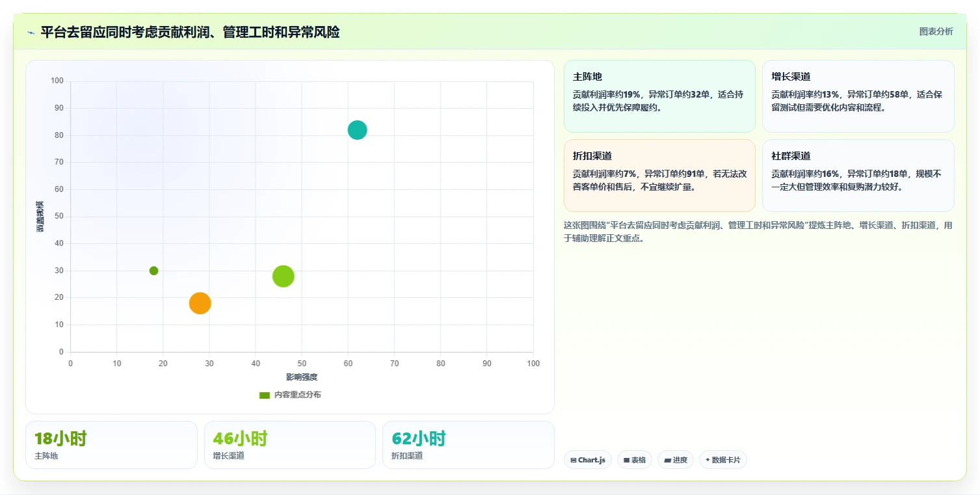This screenshot has height=495, width=980.
Task: Select the 46小时 stat card
Action: click(290, 445)
